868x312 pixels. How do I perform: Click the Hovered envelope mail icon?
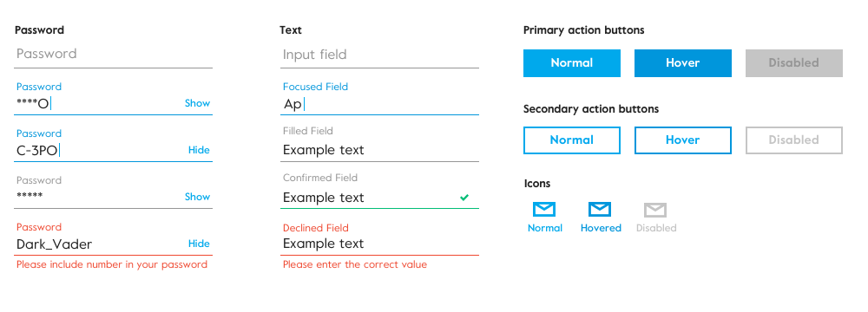pos(600,210)
